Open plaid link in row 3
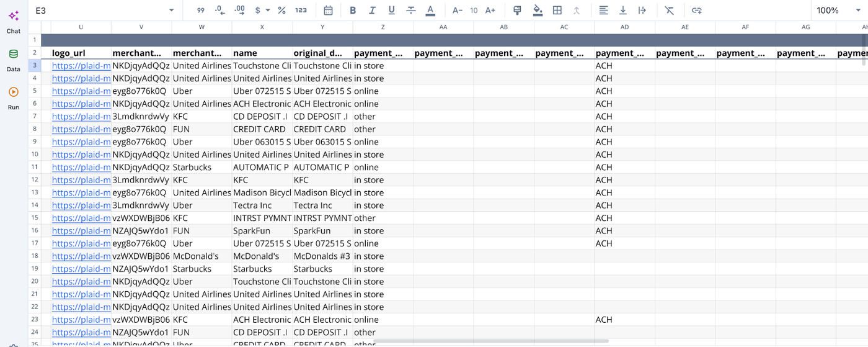868x347 pixels. click(x=81, y=66)
